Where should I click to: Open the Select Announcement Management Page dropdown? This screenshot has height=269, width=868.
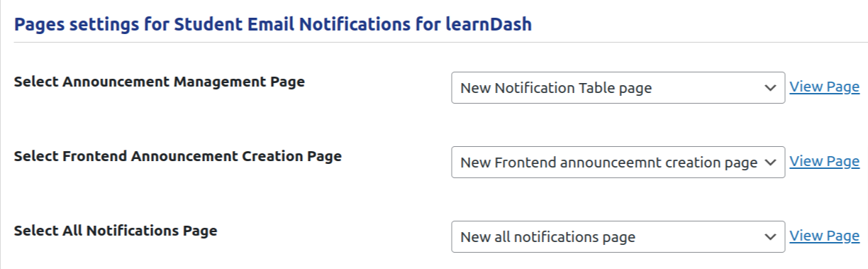(618, 87)
